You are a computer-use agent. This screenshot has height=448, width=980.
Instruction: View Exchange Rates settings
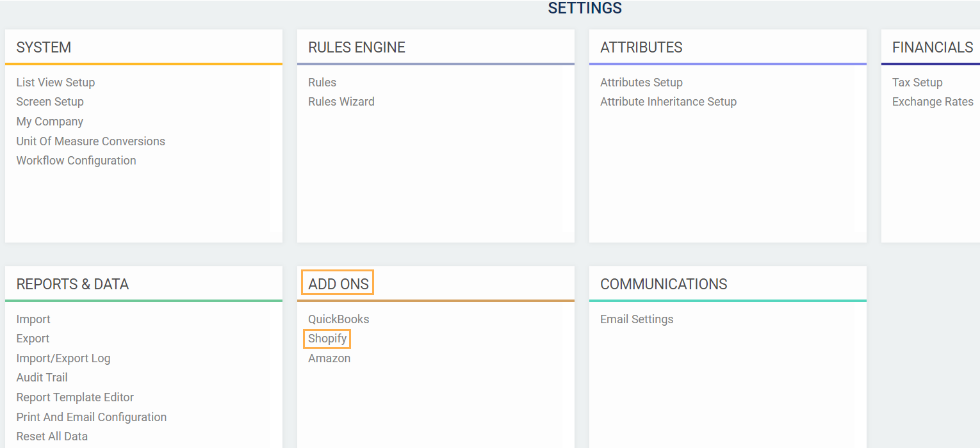pyautogui.click(x=933, y=102)
